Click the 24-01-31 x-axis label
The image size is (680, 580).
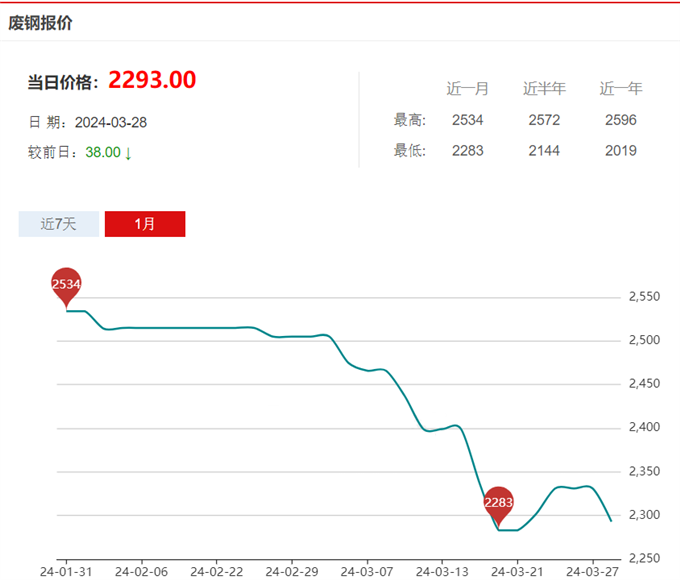click(x=66, y=572)
